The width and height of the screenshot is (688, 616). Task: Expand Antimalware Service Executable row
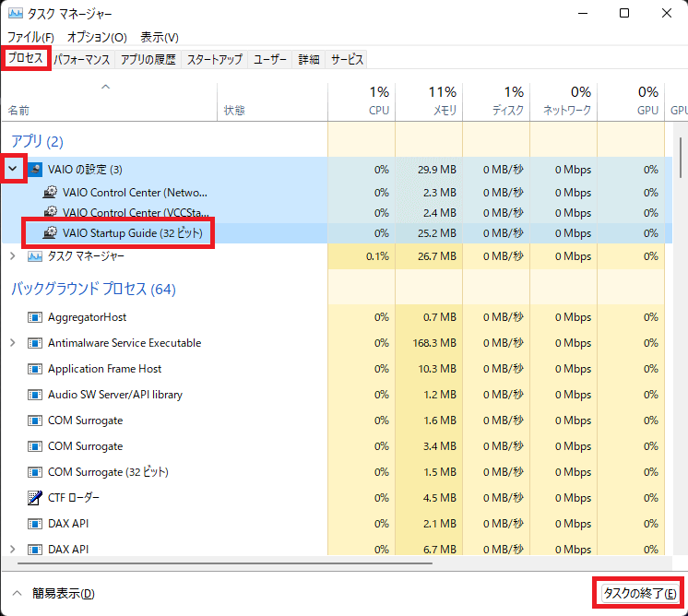click(13, 343)
